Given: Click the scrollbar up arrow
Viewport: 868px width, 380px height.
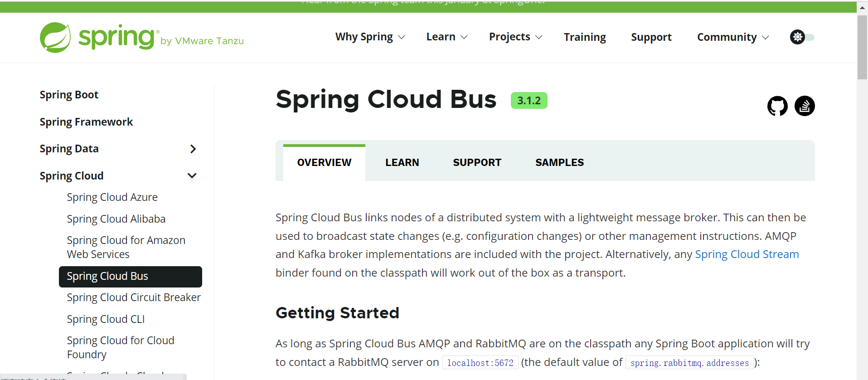Looking at the screenshot, I should [x=862, y=8].
